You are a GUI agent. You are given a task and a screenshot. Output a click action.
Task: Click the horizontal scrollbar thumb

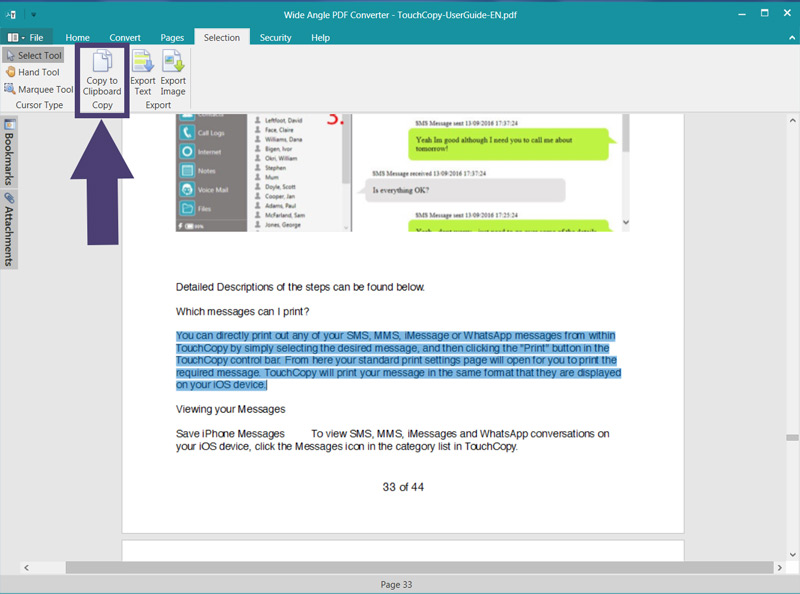click(x=419, y=567)
